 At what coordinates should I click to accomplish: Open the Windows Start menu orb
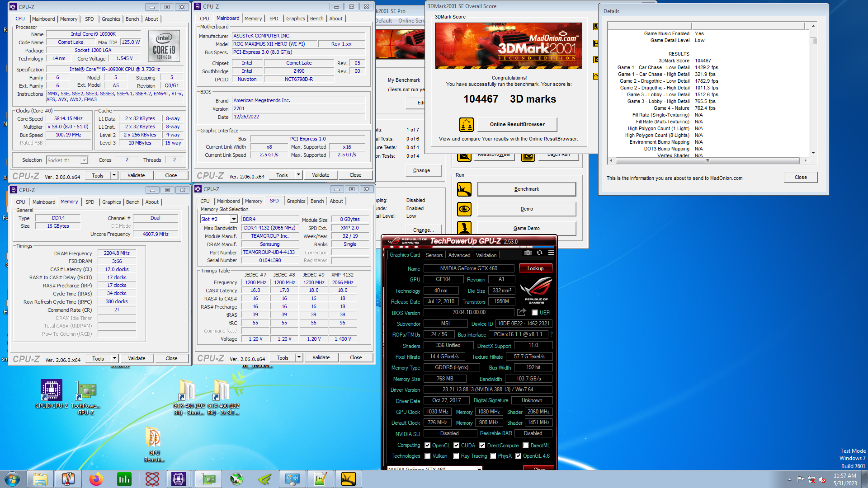[12, 479]
